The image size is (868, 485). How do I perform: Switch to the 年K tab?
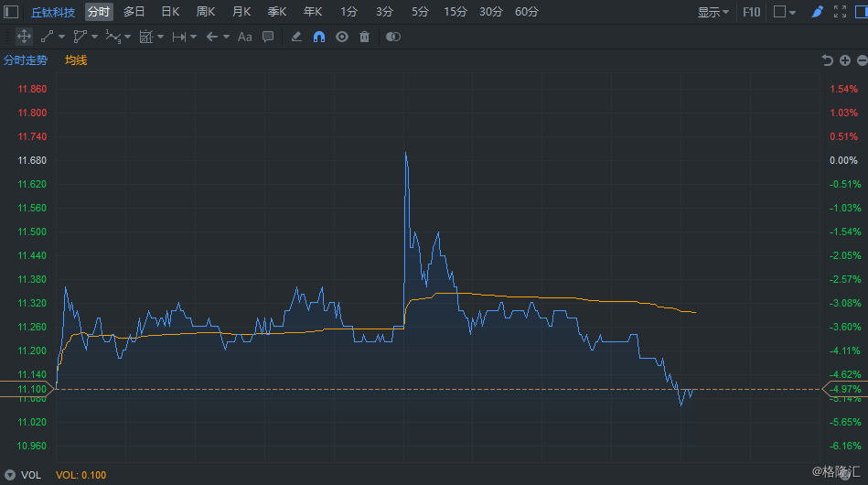coord(313,12)
